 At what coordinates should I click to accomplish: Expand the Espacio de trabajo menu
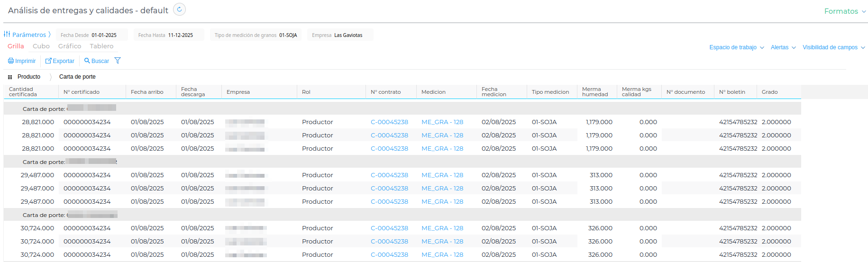coord(736,47)
